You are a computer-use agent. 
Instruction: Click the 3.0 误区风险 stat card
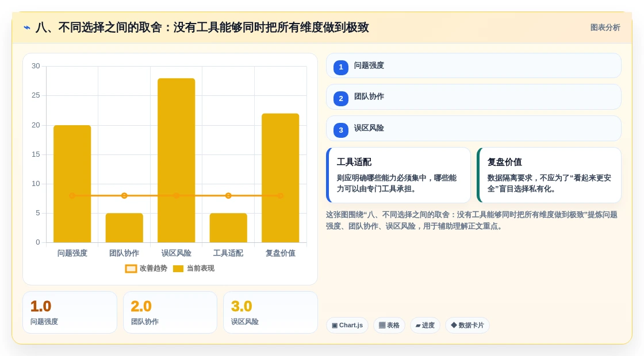[270, 312]
